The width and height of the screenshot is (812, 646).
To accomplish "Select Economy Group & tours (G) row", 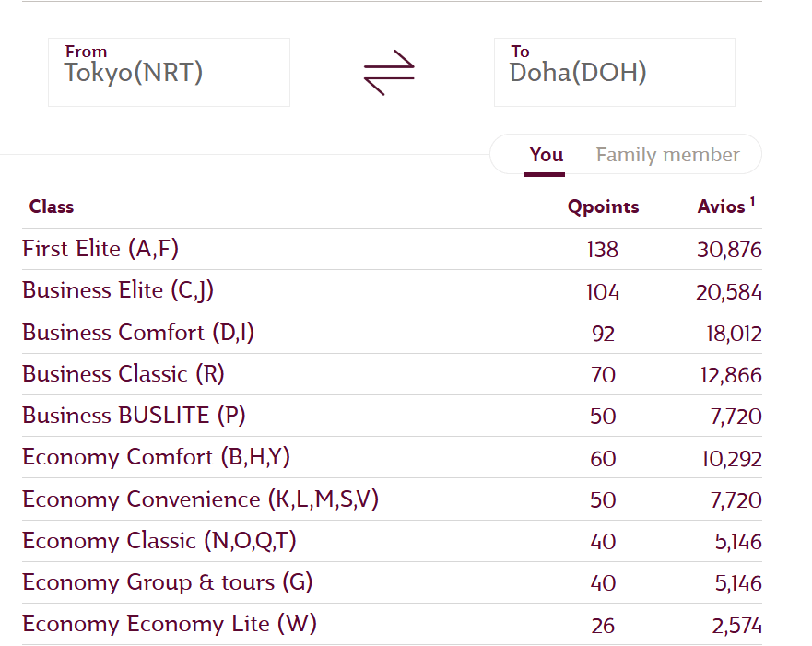I will [168, 582].
